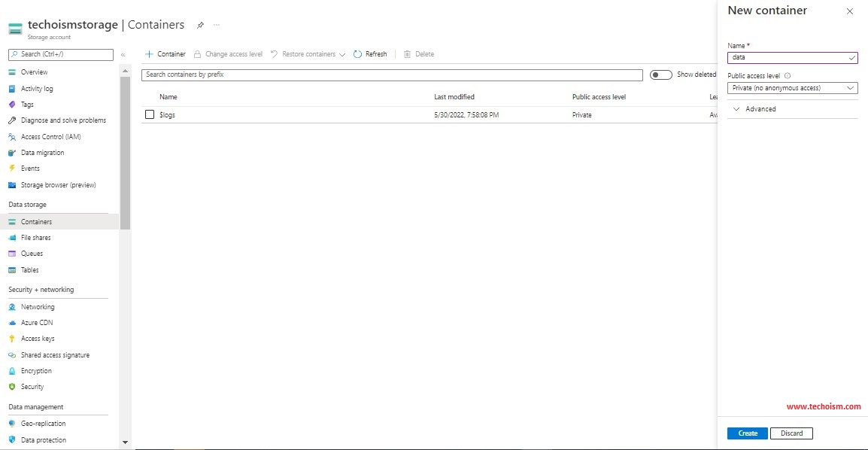Click the Private access level cell for $logs
This screenshot has width=868, height=450.
pos(582,115)
